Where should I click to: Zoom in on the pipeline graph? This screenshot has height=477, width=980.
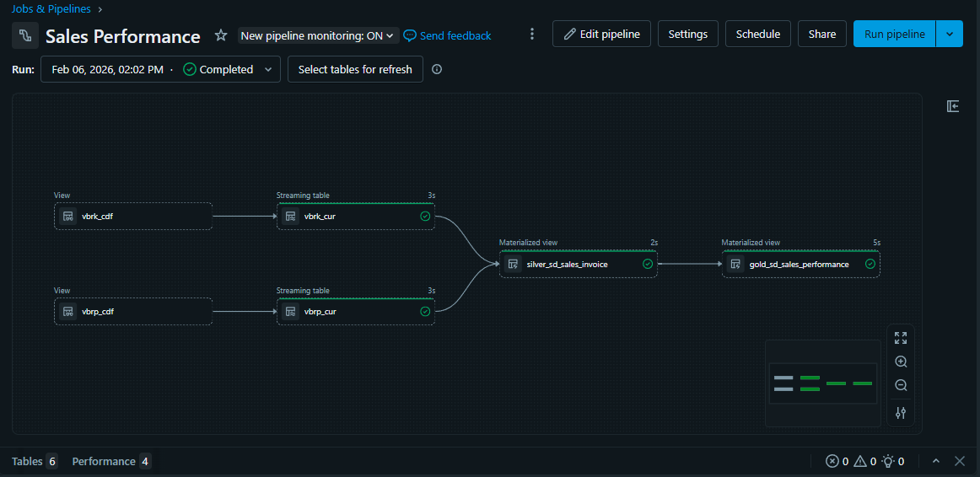coord(901,362)
